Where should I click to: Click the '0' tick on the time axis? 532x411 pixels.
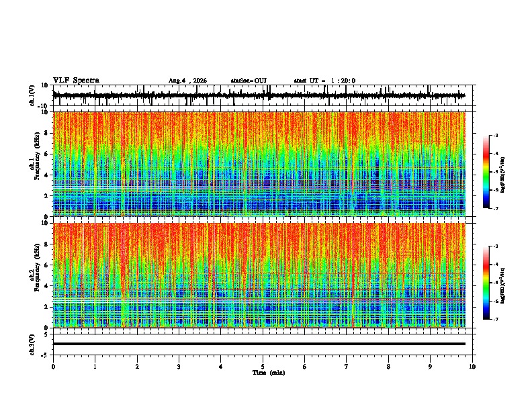click(53, 367)
